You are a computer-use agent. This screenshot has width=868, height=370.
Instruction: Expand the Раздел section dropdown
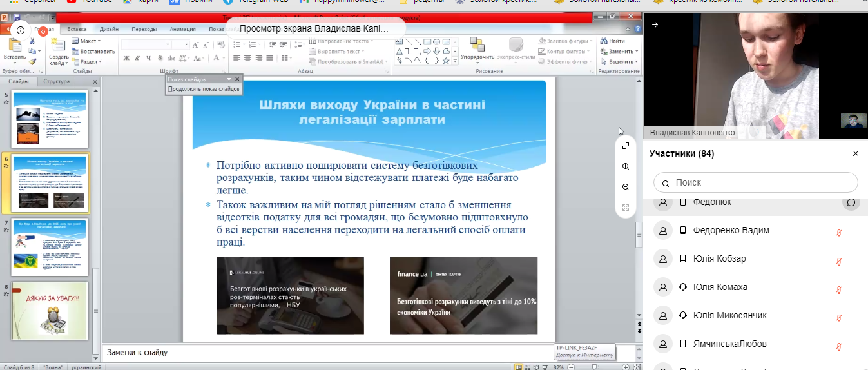(89, 62)
